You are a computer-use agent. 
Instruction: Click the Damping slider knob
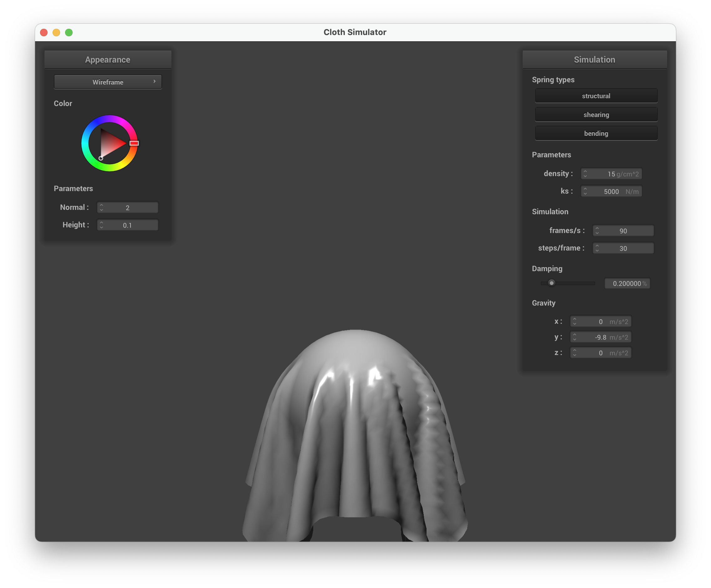(x=551, y=283)
